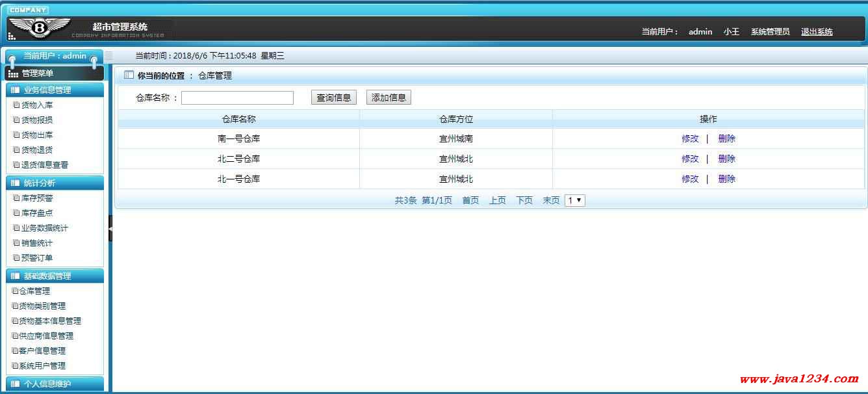Click the 查询信息 button
This screenshot has width=868, height=394.
pos(334,98)
